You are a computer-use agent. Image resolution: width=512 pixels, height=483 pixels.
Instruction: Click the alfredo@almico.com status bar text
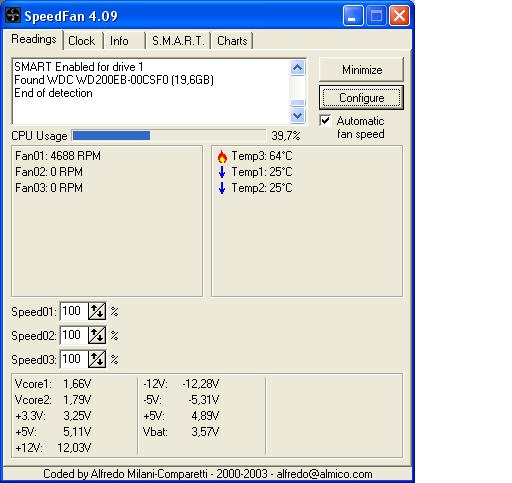[x=324, y=474]
